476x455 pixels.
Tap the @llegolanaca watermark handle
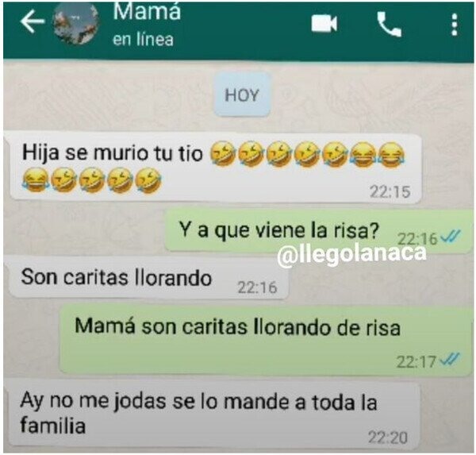(x=351, y=255)
